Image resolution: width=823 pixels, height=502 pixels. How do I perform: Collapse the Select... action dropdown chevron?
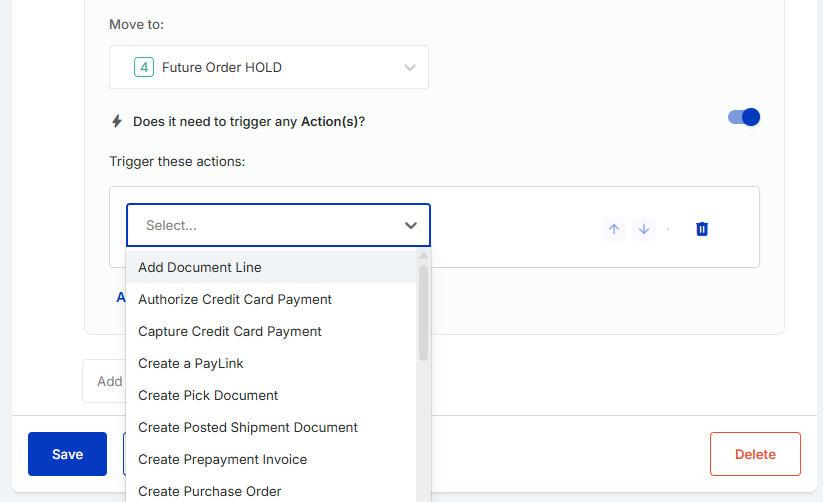(410, 225)
